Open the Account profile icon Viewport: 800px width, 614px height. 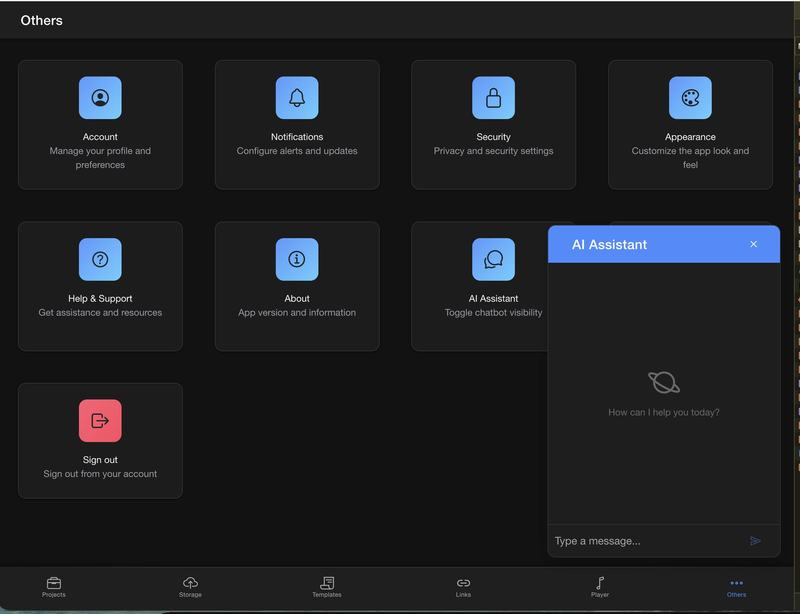pos(100,99)
